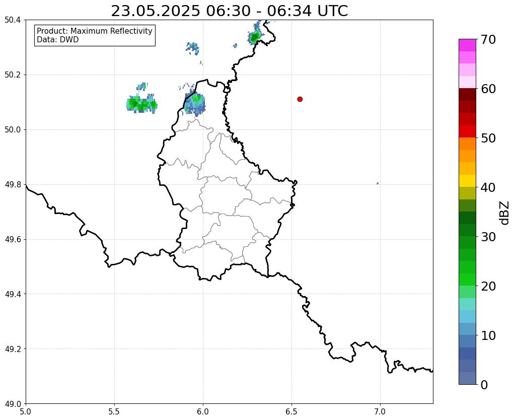
Task: Click the 49.8 latitude axis label
Action: pos(13,185)
